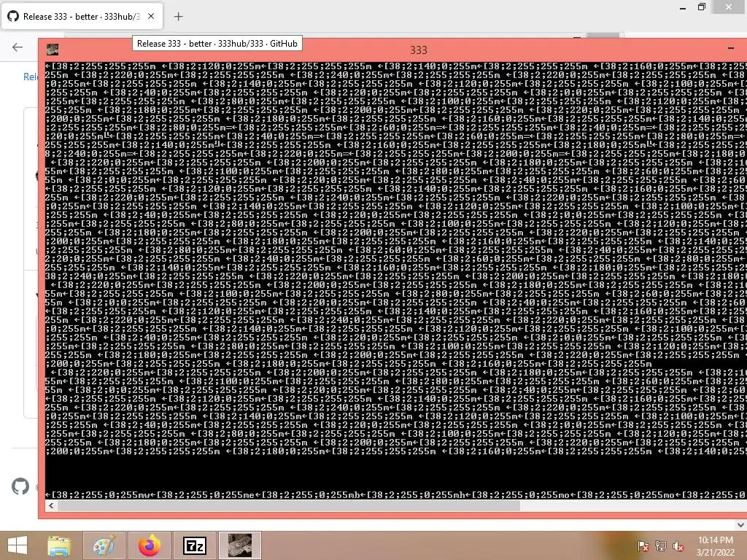
Task: Restore down the browser window
Action: click(x=701, y=7)
